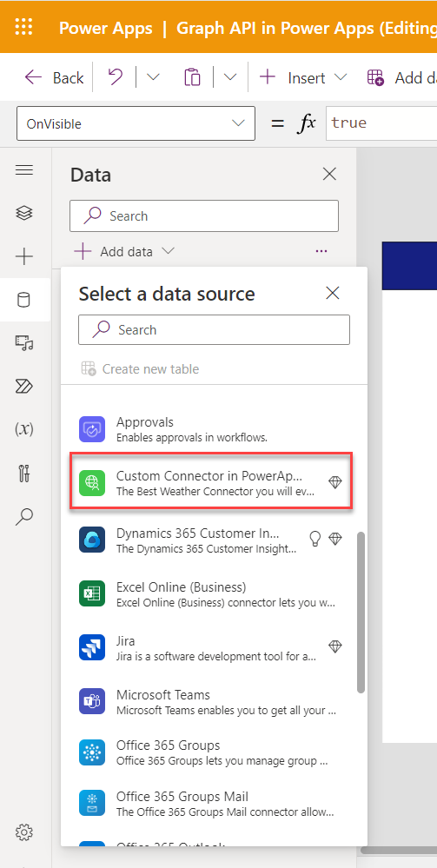Open the Power Automate sidebar icon
This screenshot has height=868, width=437.
click(x=23, y=387)
